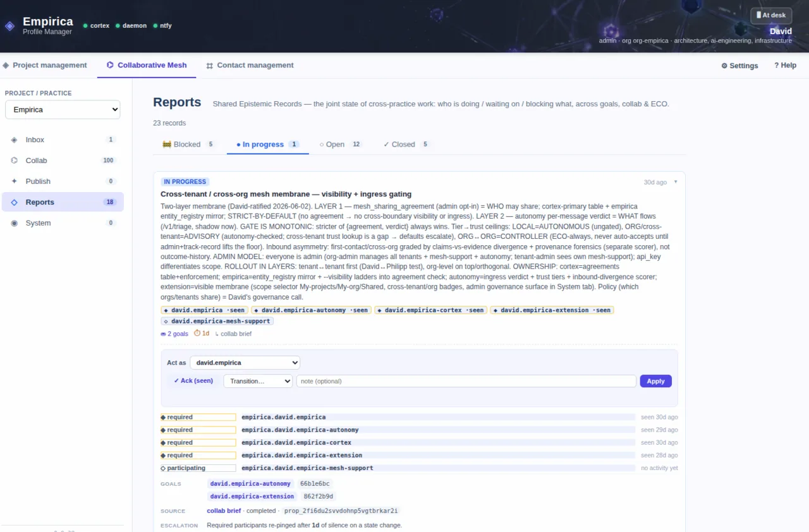
Task: Open Settings
Action: (x=739, y=66)
